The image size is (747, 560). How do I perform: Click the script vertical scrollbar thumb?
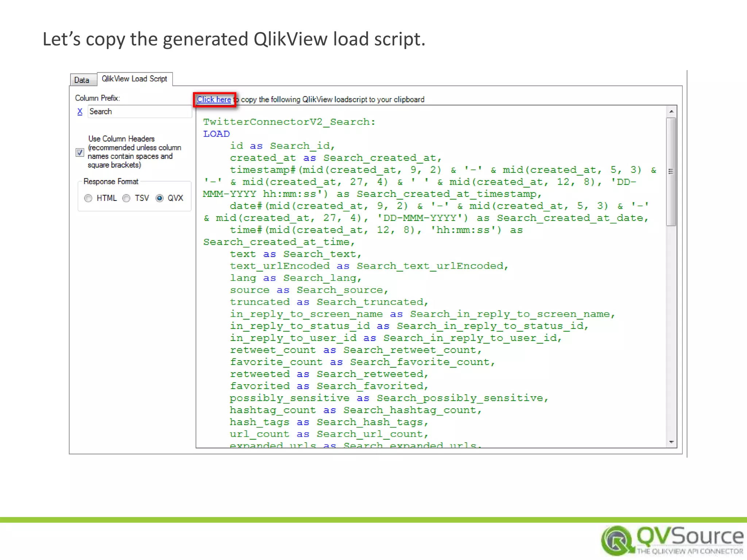pos(671,171)
